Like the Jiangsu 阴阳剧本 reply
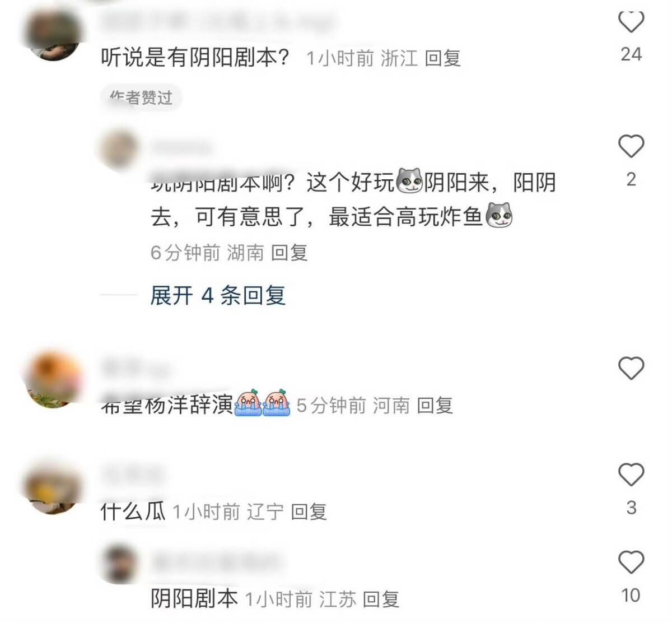 click(631, 562)
